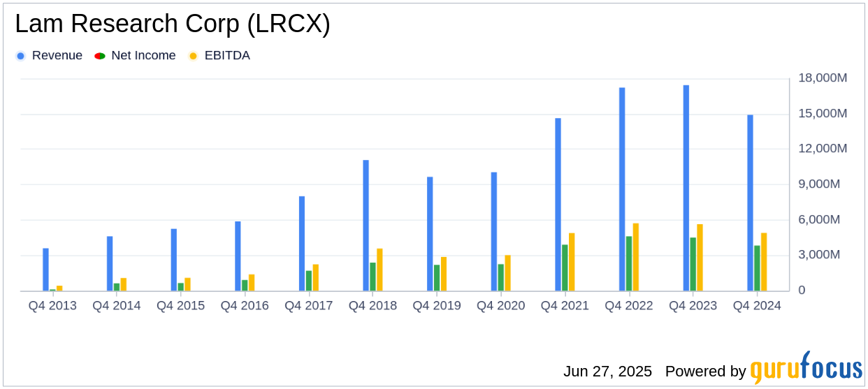868x389 pixels.
Task: Click the Q4 2024 x-axis label
Action: pyautogui.click(x=757, y=306)
